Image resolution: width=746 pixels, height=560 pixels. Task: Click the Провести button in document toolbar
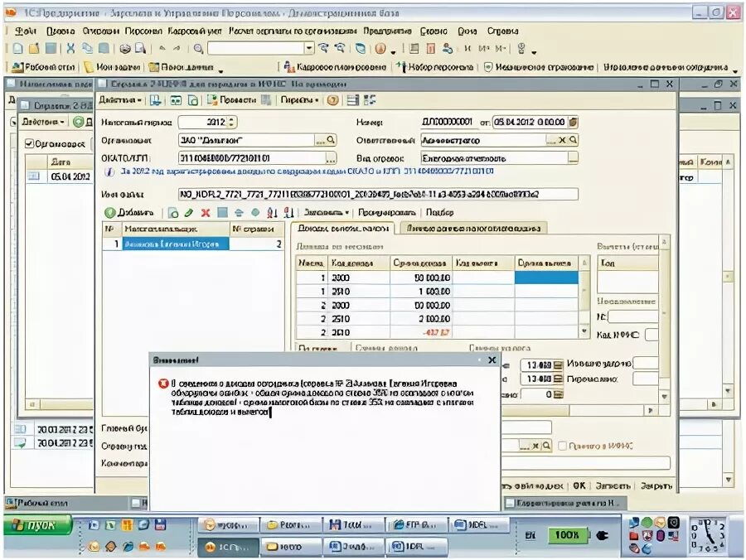tap(233, 100)
